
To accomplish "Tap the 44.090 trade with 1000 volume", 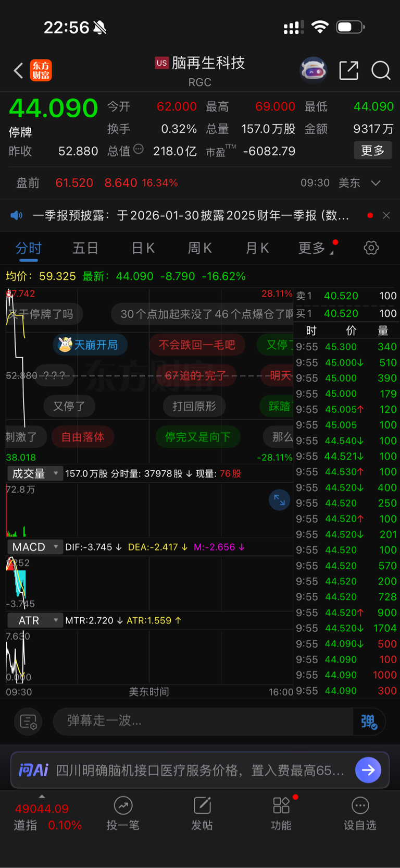I will click(346, 675).
